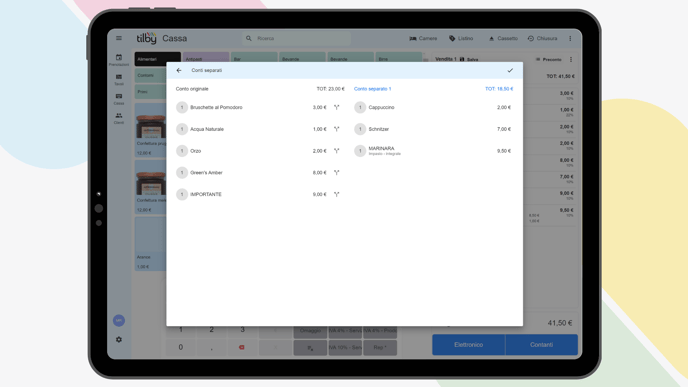Split the IMPORTANTE row using its fork icon

337,194
